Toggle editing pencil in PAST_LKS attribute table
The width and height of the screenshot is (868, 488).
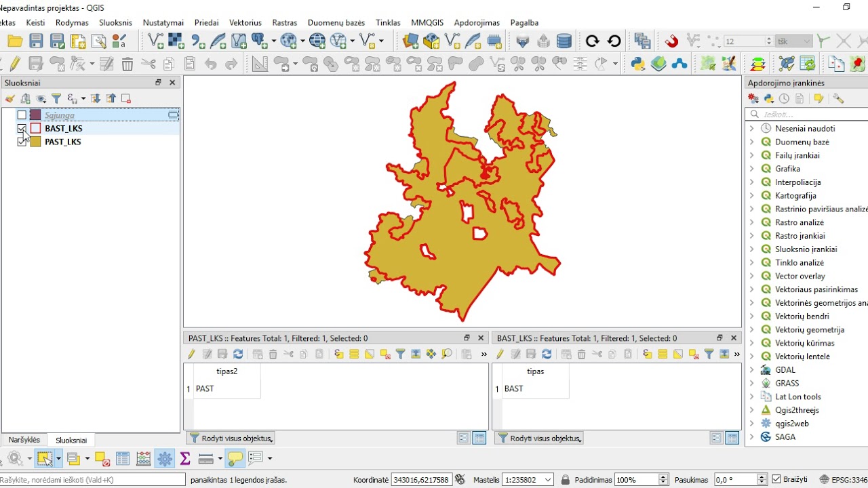coord(191,354)
